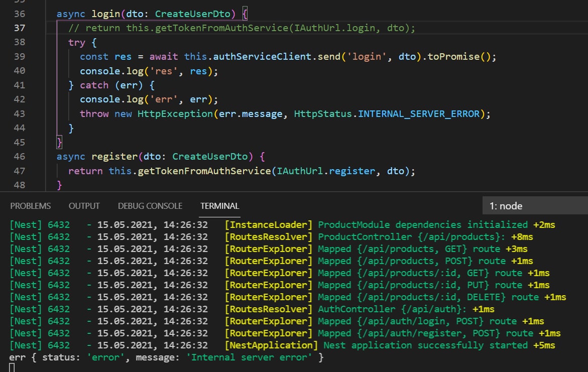Click the commented-out return statement on line 37
The width and height of the screenshot is (588, 372).
pyautogui.click(x=241, y=28)
